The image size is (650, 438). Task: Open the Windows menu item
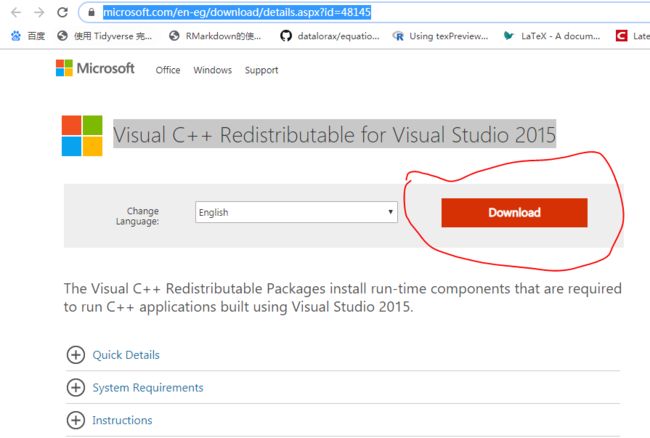pos(212,70)
